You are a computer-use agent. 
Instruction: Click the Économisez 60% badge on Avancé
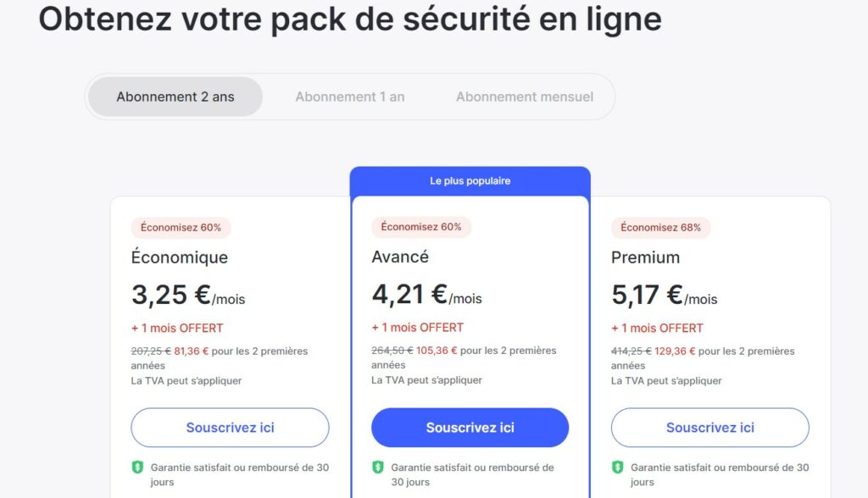pyautogui.click(x=421, y=227)
